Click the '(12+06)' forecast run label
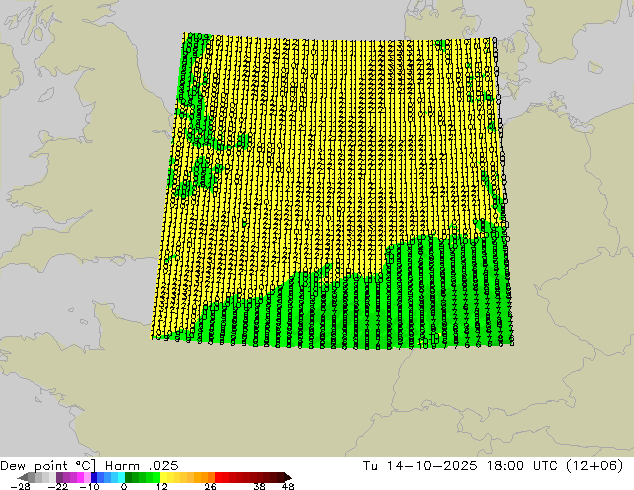634x490 pixels. tap(594, 466)
